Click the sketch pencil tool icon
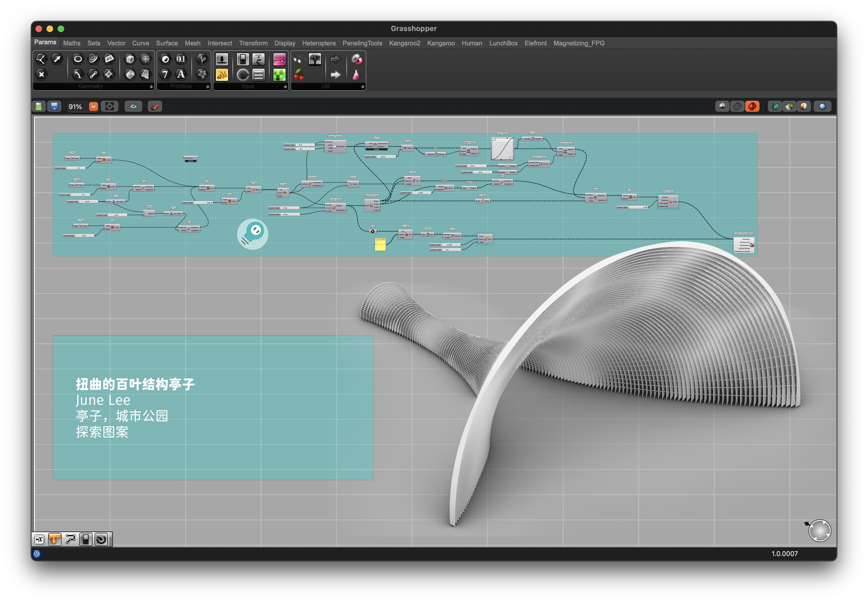 [x=155, y=107]
